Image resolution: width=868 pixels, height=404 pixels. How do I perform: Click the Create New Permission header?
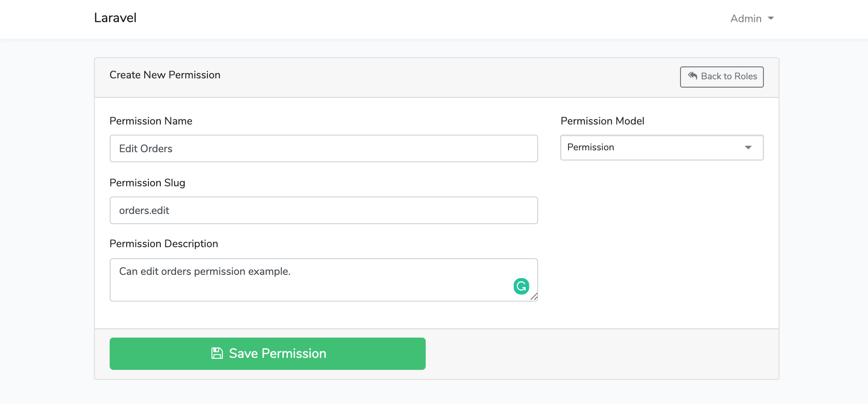(165, 75)
